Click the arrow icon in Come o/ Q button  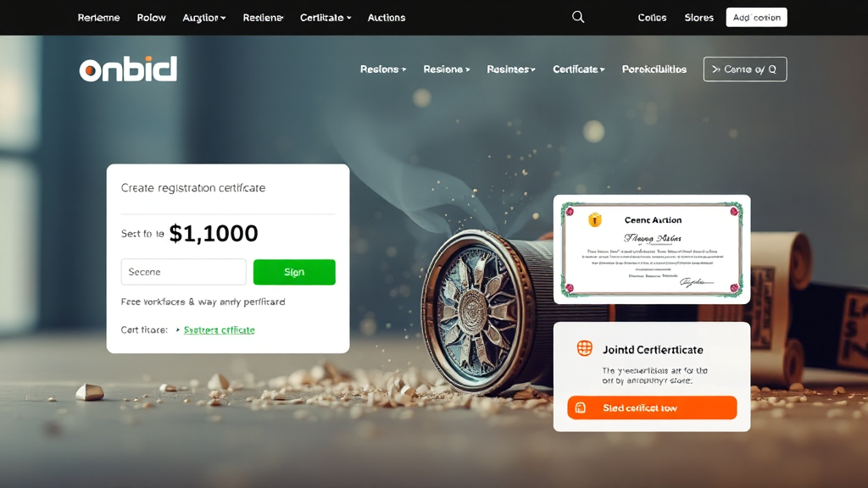coord(715,69)
